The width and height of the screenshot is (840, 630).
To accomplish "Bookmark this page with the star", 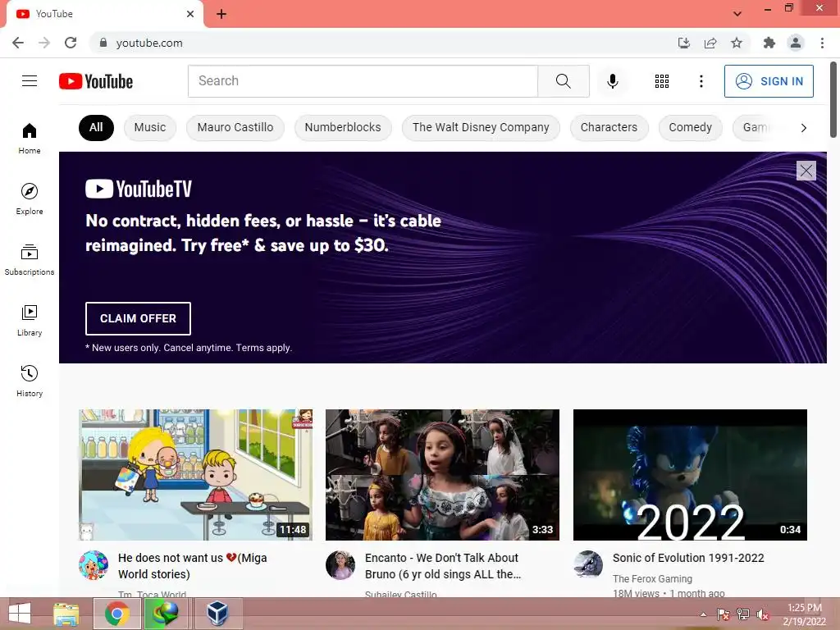I will point(737,43).
